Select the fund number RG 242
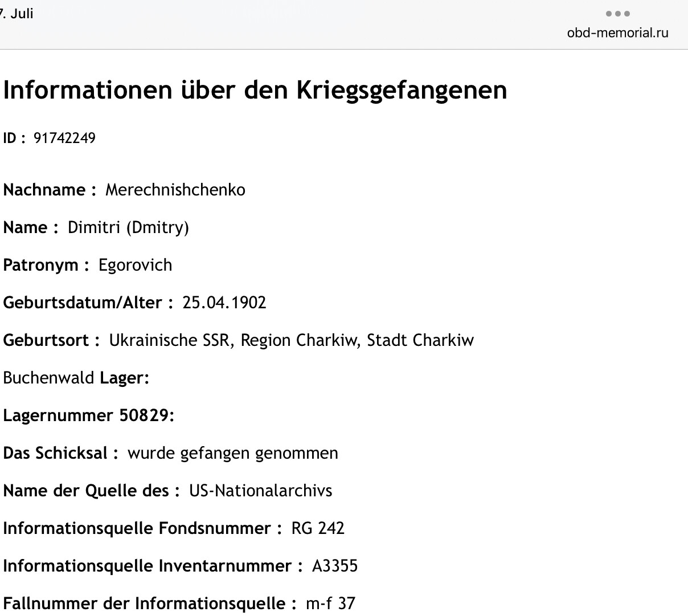This screenshot has height=616, width=688. click(x=318, y=528)
